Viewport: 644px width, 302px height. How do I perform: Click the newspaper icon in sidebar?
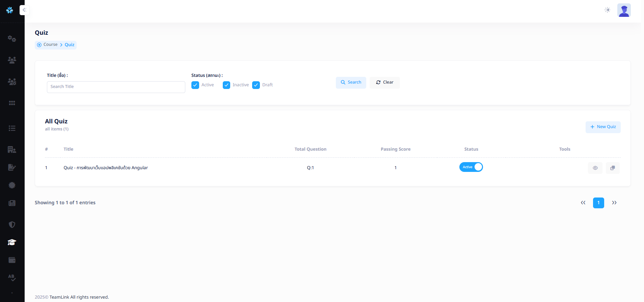coord(12,203)
